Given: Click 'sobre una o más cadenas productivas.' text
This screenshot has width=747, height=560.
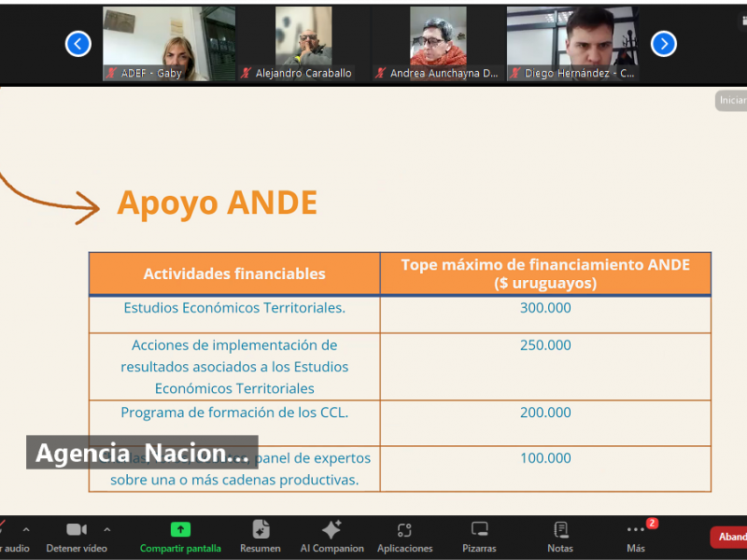Looking at the screenshot, I should point(234,480).
